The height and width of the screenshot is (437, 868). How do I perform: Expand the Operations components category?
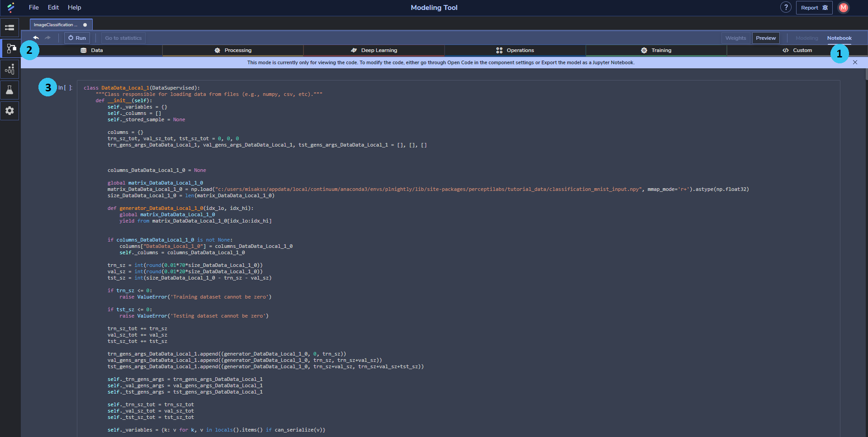[515, 50]
